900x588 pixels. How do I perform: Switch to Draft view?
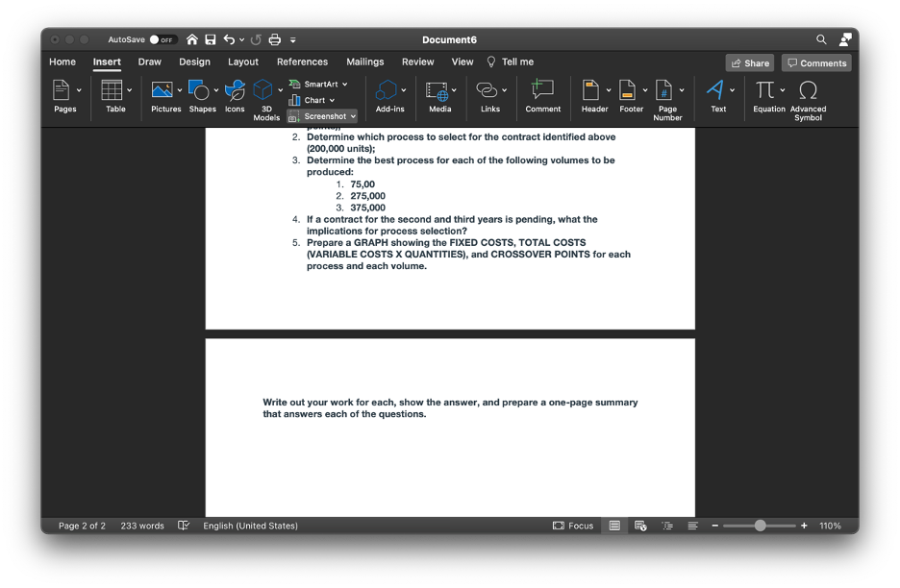[693, 526]
